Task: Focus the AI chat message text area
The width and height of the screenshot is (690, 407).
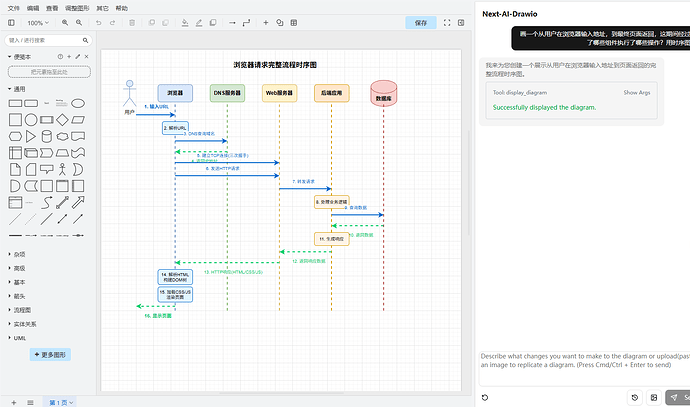Action: point(584,369)
